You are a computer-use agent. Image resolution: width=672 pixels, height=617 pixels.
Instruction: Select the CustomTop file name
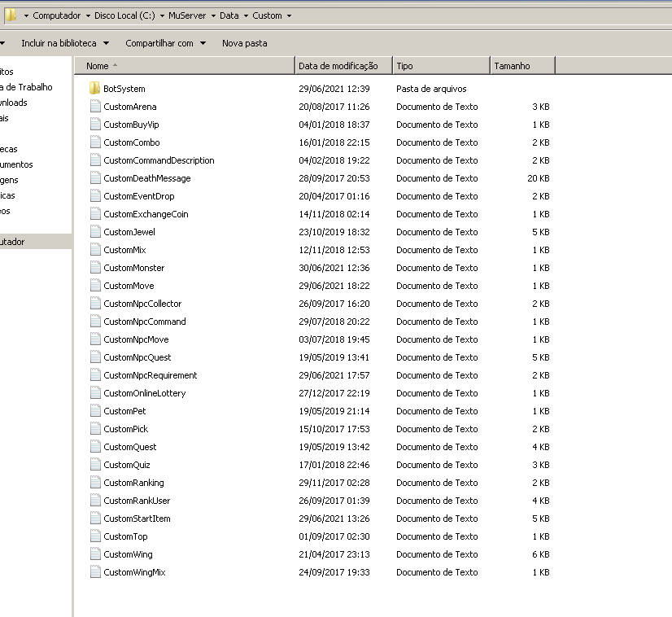click(x=125, y=536)
